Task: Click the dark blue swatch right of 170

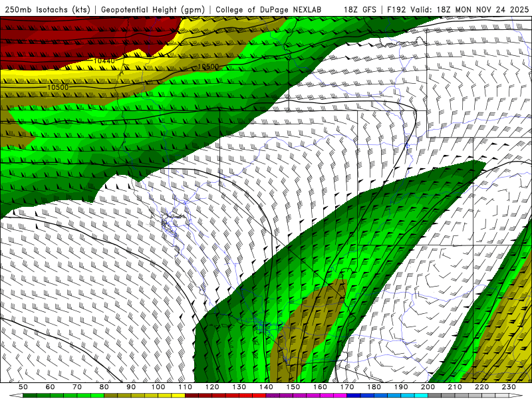Action: pos(354,396)
